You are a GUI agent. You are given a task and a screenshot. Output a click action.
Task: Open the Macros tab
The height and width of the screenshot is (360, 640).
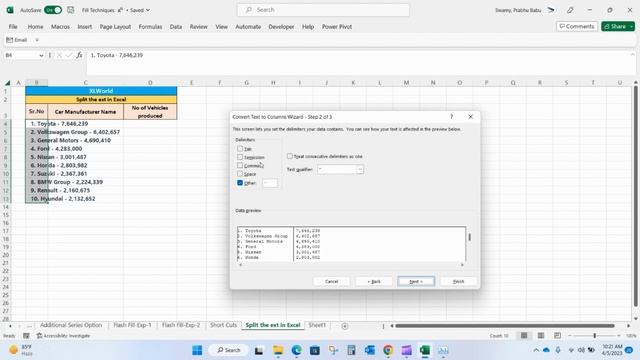(60, 27)
